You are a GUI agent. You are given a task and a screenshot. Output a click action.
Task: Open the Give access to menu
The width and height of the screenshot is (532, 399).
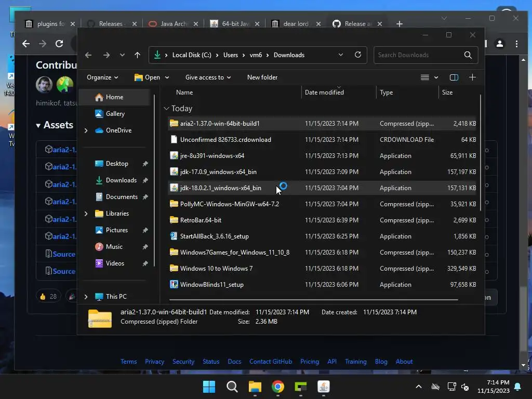pyautogui.click(x=208, y=77)
